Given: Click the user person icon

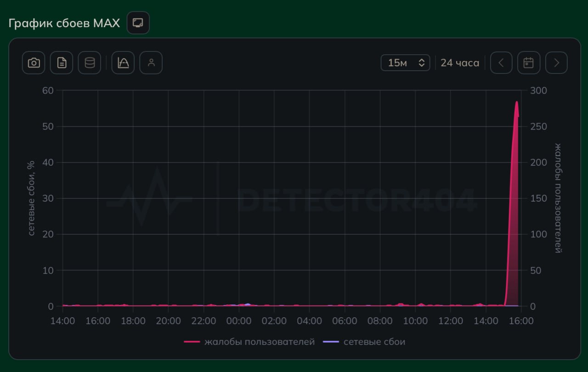Looking at the screenshot, I should coord(151,63).
